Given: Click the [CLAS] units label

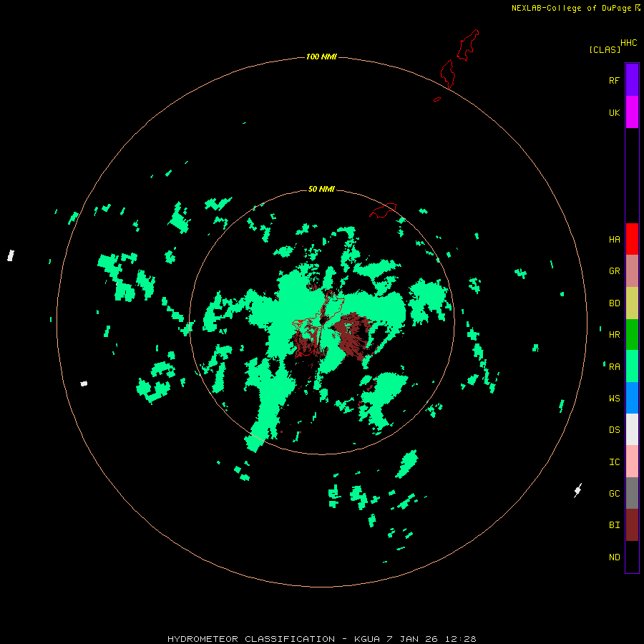Looking at the screenshot, I should (605, 49).
